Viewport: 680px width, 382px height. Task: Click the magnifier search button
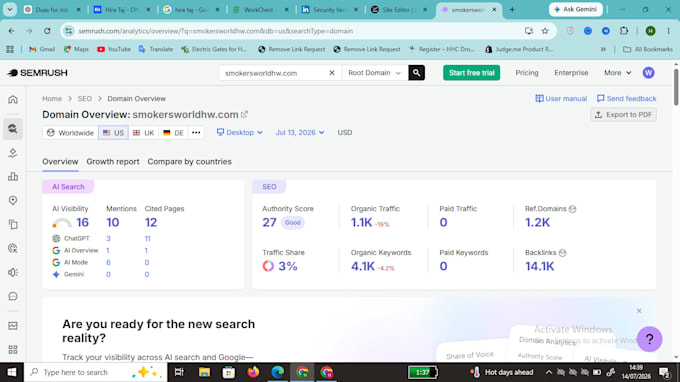click(x=416, y=73)
